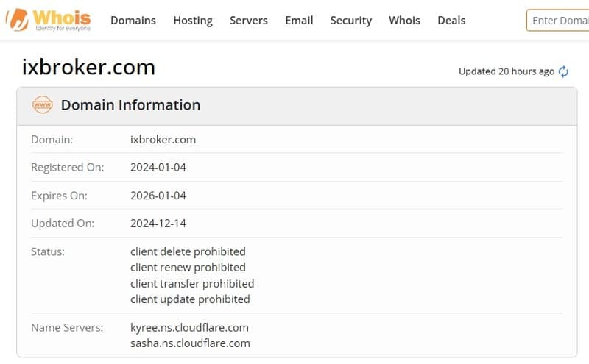Open the Deals menu item
The width and height of the screenshot is (589, 364).
(x=451, y=21)
